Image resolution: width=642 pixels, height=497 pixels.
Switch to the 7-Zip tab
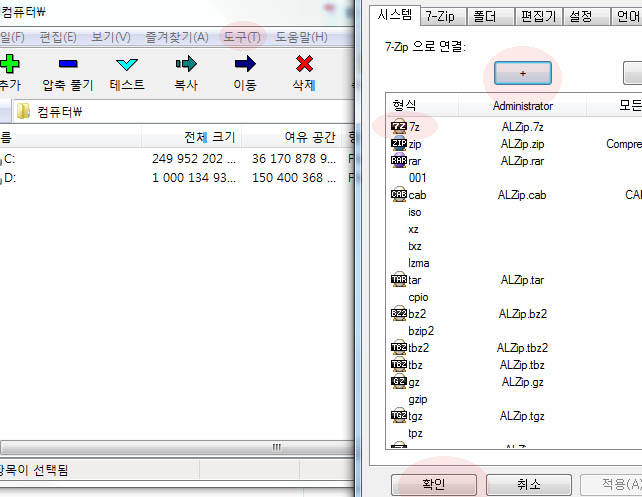click(x=443, y=16)
